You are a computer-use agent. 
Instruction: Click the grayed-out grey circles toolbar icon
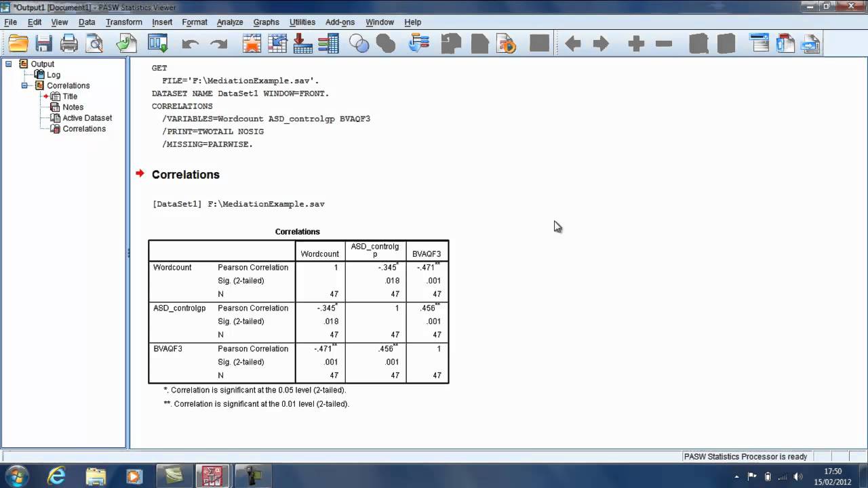tap(386, 44)
